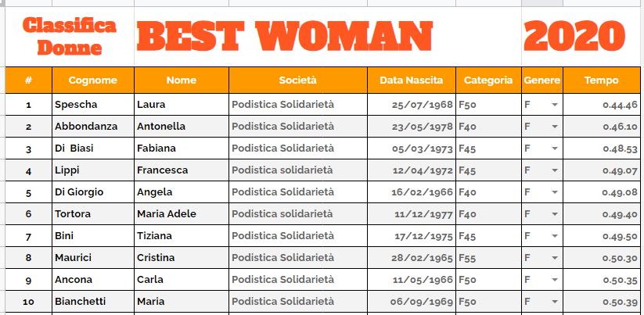Expand Genere dropdown for Bianchetti
Viewport: 644px width, 315px height.
point(555,302)
